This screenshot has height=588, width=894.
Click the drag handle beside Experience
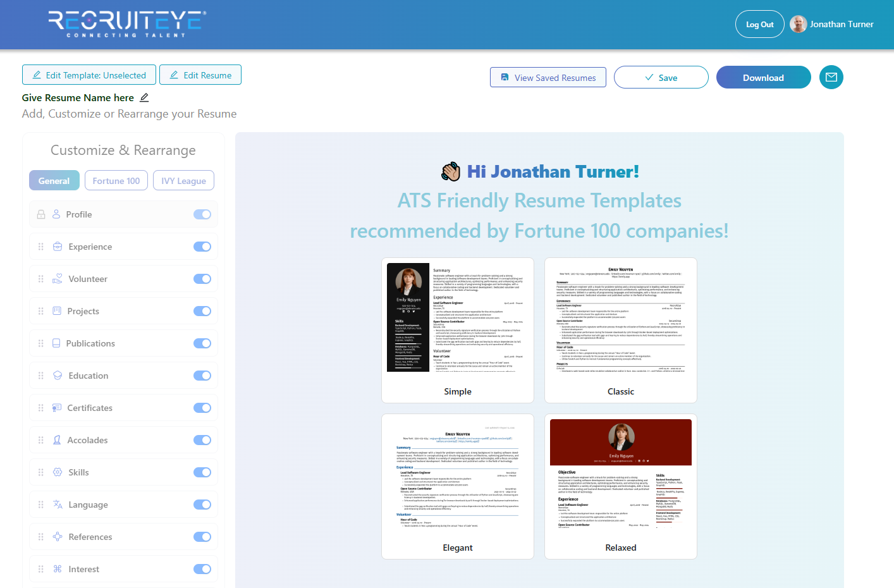point(41,247)
